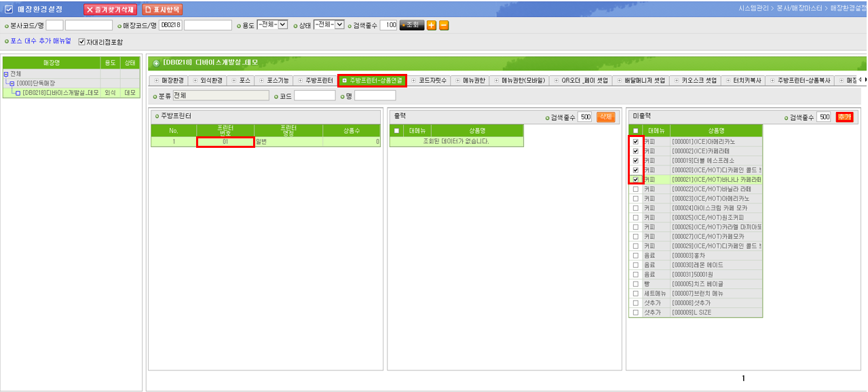This screenshot has height=392, width=868.
Task: Click the green circle icon before [DB0218] title
Action: (156, 63)
